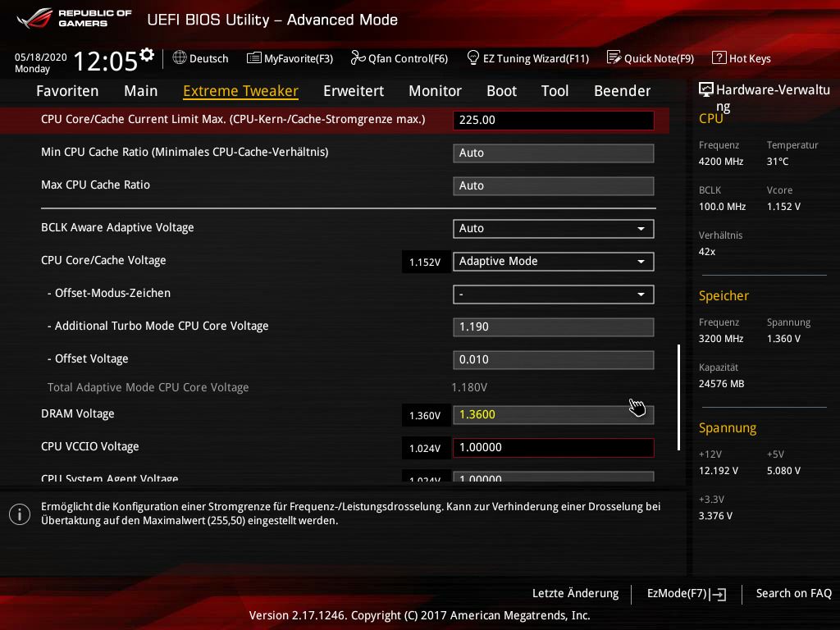Click the info icon beside help text

pyautogui.click(x=20, y=514)
